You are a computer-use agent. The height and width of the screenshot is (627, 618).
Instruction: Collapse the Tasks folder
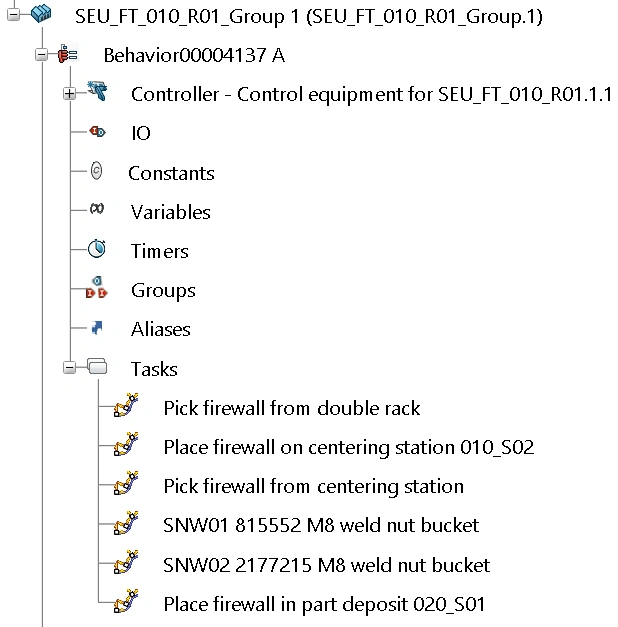point(69,368)
